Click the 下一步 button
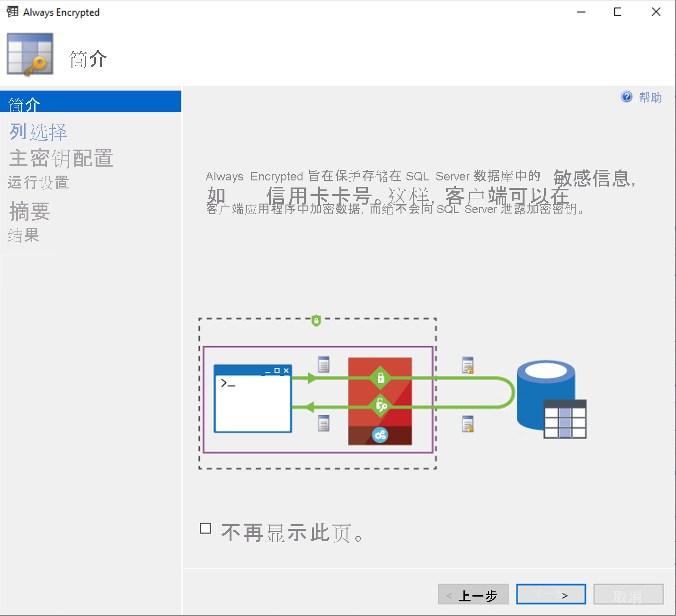 pyautogui.click(x=551, y=594)
